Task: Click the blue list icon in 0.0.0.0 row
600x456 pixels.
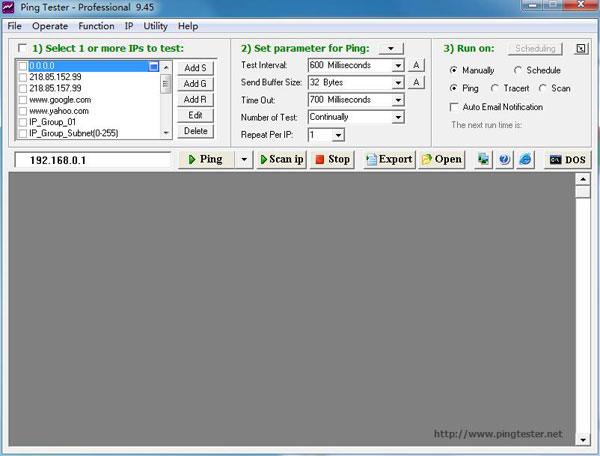Action: coord(153,66)
